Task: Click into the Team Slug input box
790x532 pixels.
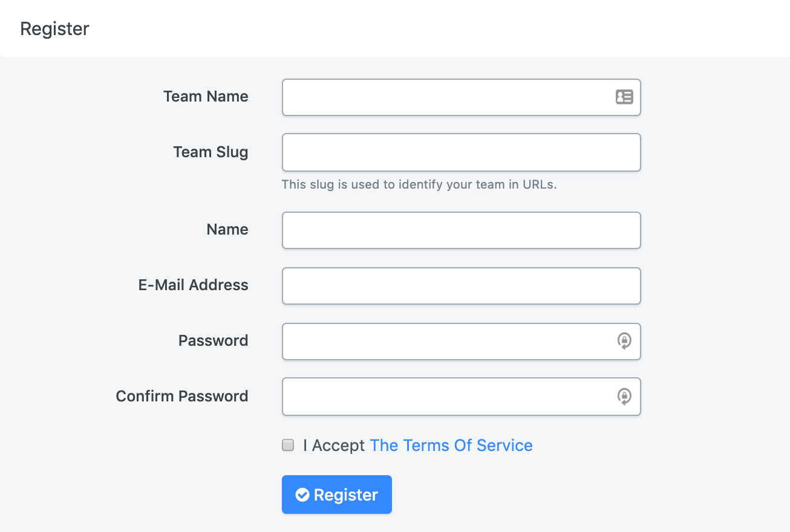Action: (461, 152)
